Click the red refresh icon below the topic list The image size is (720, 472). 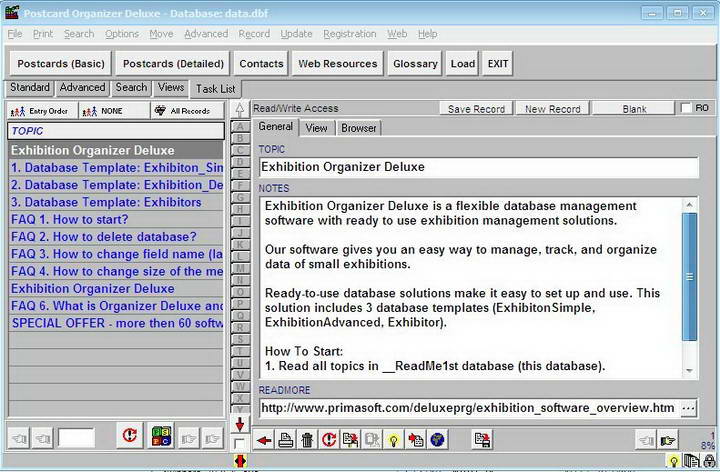pyautogui.click(x=129, y=435)
